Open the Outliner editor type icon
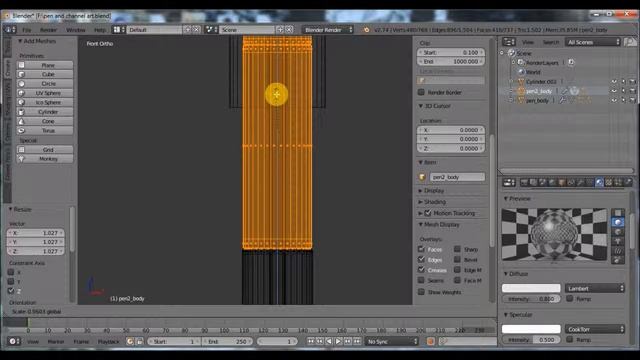This screenshot has height=360, width=640. pyautogui.click(x=509, y=42)
